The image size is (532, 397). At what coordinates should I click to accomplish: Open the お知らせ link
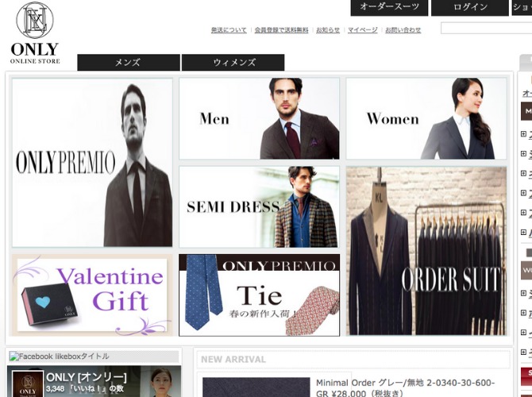tap(328, 30)
